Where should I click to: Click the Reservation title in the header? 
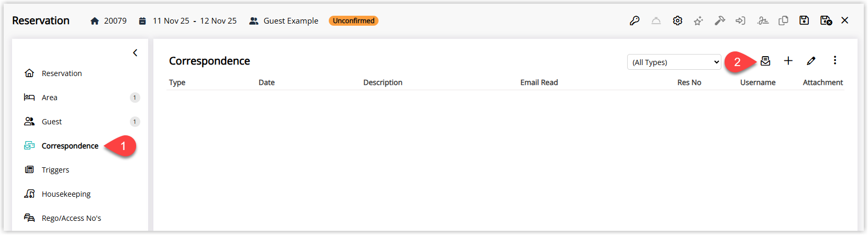click(x=41, y=20)
